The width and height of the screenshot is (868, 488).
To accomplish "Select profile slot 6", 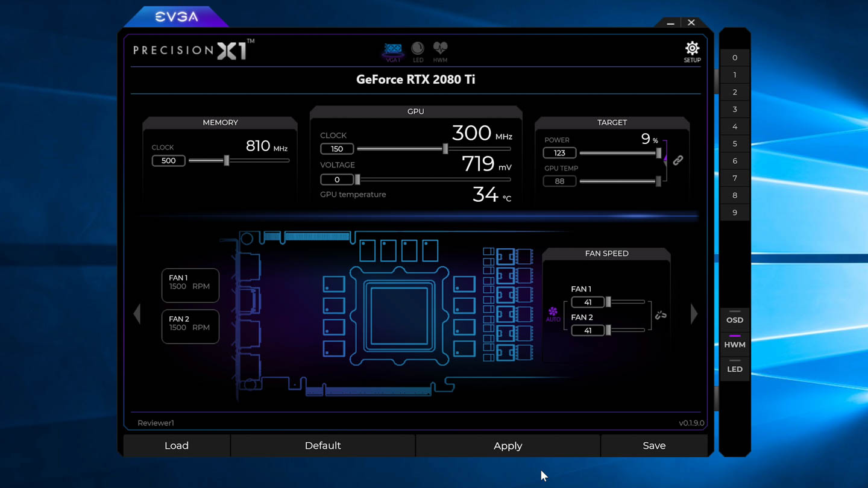I will (735, 161).
